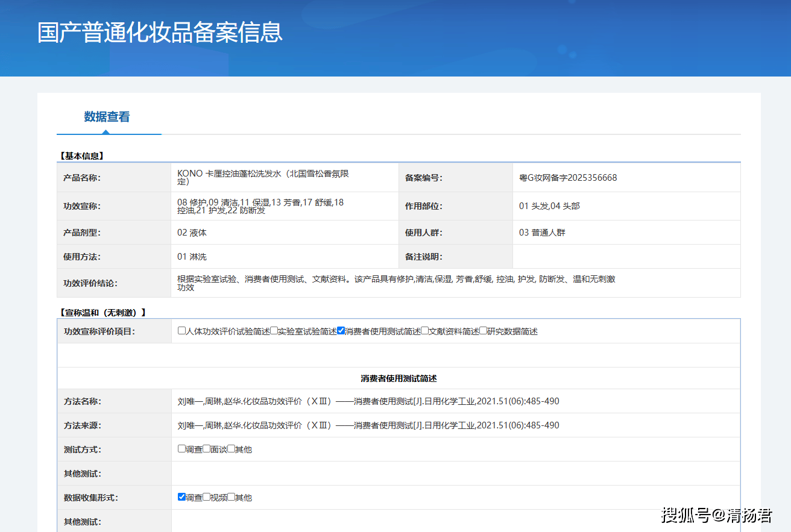791x532 pixels.
Task: Check the 研究数据简述 checkbox
Action: point(484,331)
